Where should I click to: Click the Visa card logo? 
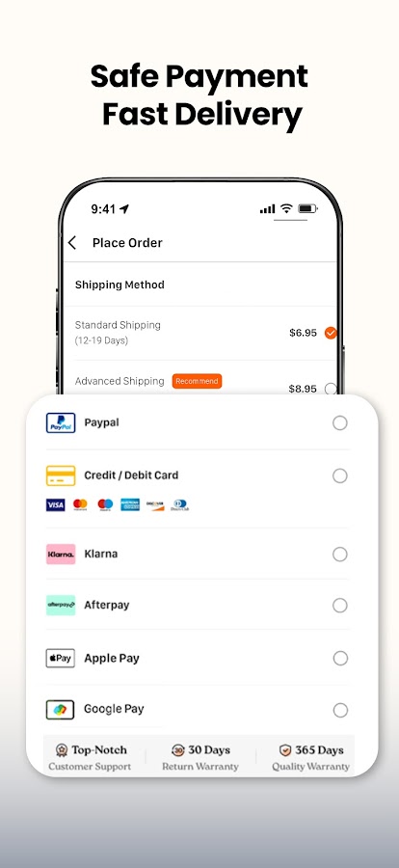(55, 504)
